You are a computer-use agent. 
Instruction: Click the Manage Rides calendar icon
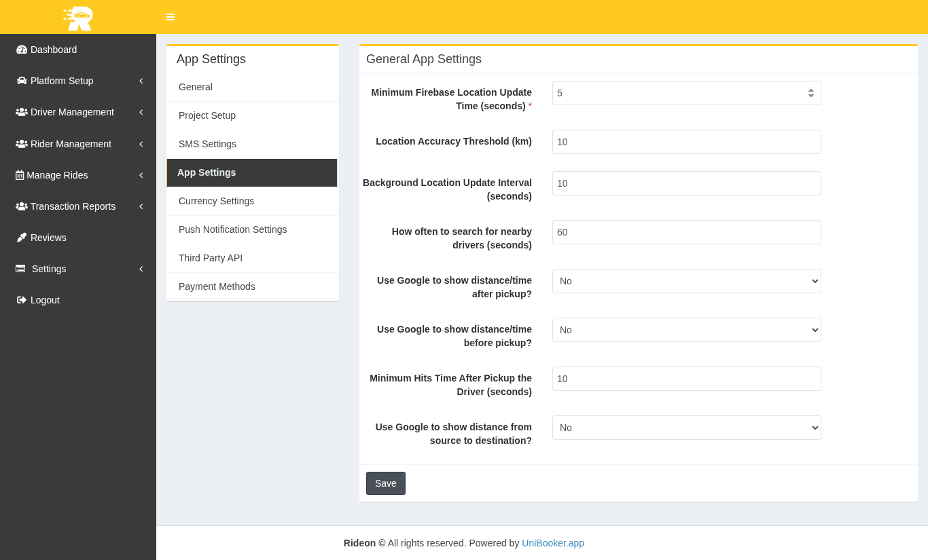[x=20, y=175]
